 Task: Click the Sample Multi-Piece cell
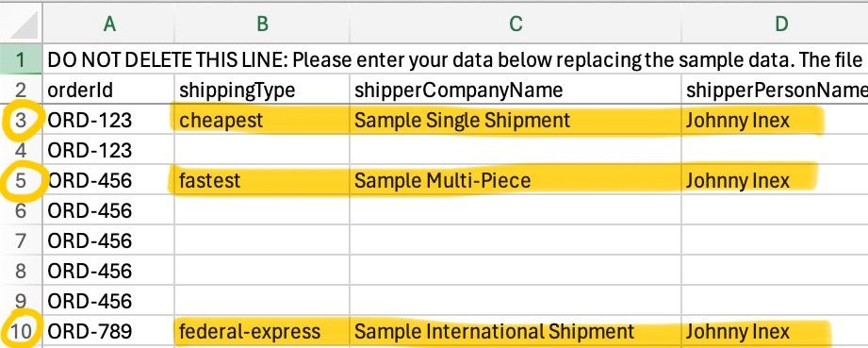[516, 179]
